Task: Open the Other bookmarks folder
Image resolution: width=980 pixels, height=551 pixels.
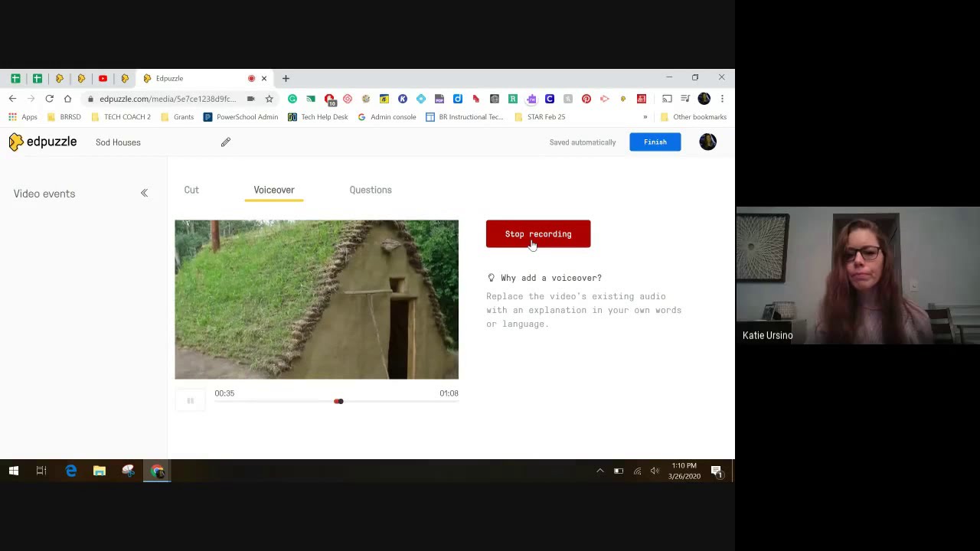Action: tap(694, 117)
